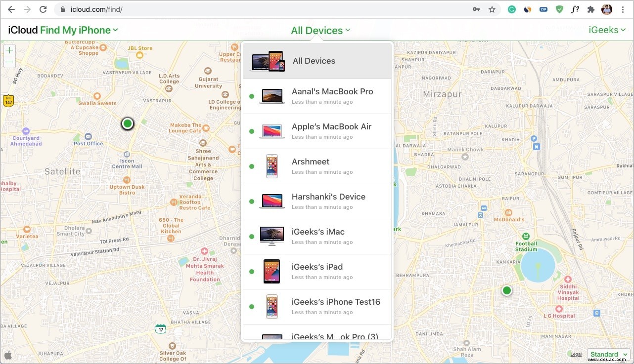Open the Extensions puzzle icon
The width and height of the screenshot is (634, 364).
[x=590, y=9]
